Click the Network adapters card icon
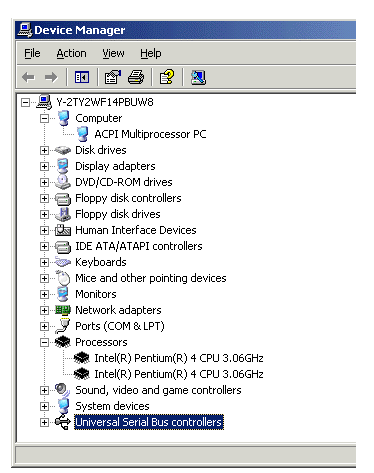The image size is (374, 473). (x=63, y=310)
